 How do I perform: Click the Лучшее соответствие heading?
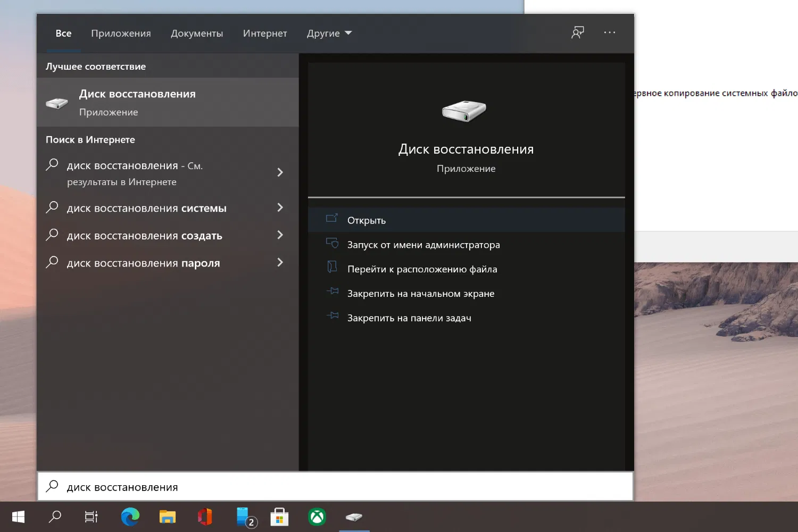click(x=96, y=66)
